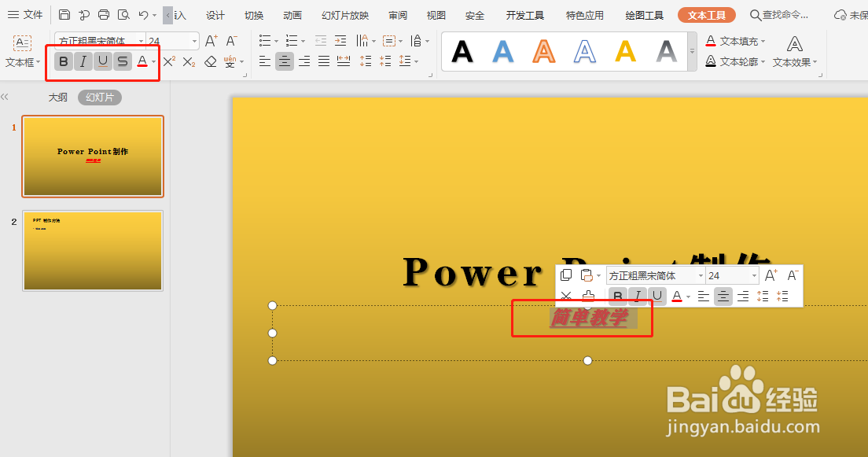Click the ribbon's Increase Font Size icon

[211, 40]
